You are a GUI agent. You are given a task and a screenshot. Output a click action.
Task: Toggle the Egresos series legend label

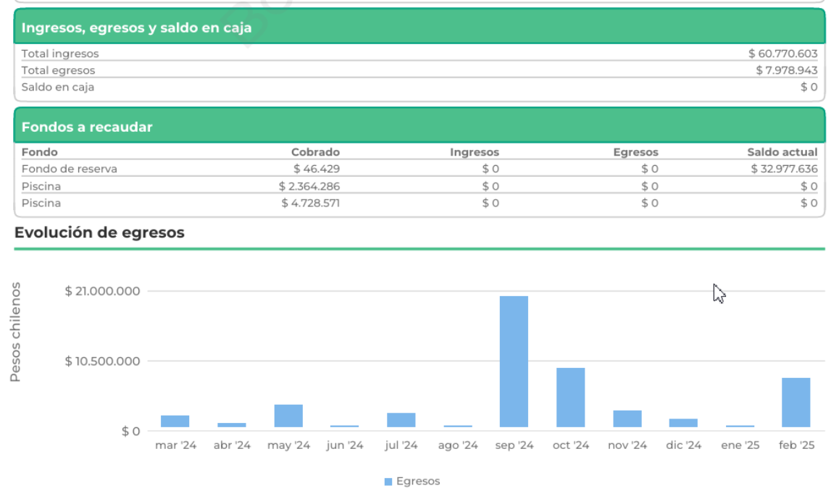pos(418,482)
